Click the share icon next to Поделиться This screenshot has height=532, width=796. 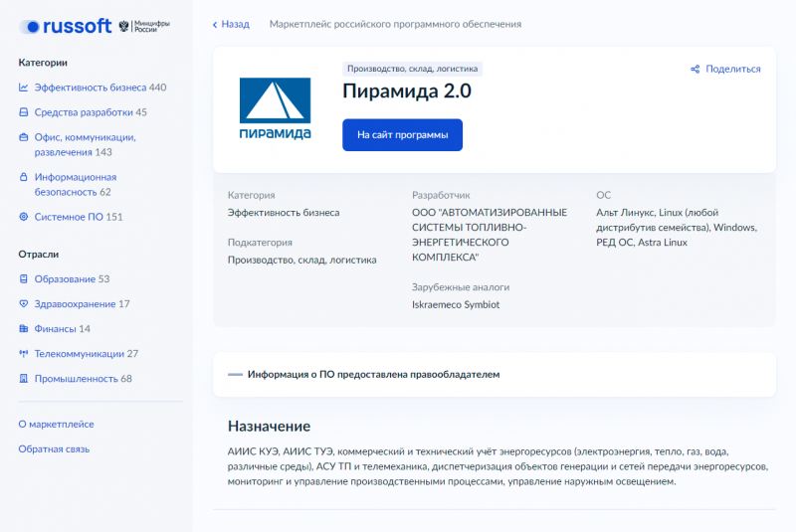tap(695, 69)
